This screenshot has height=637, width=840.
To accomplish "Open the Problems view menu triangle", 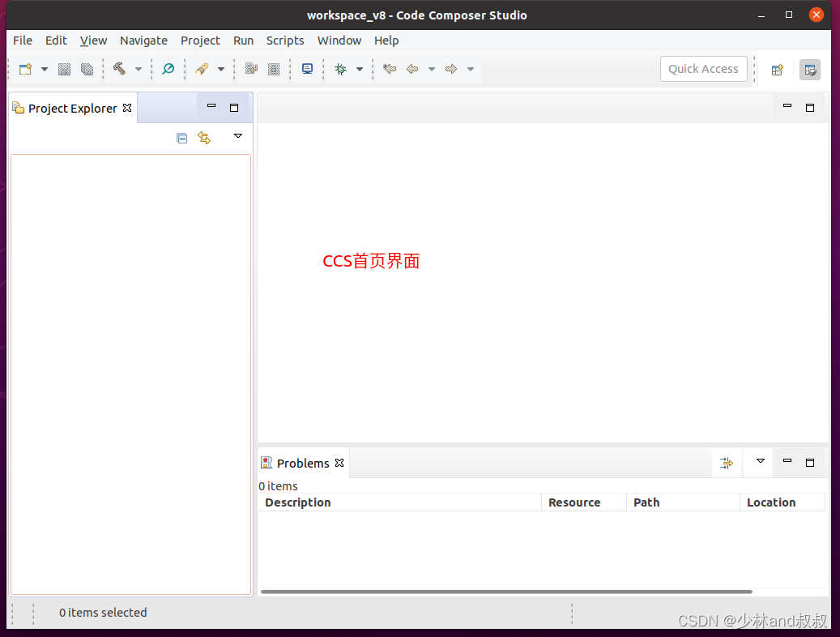I will (x=760, y=461).
